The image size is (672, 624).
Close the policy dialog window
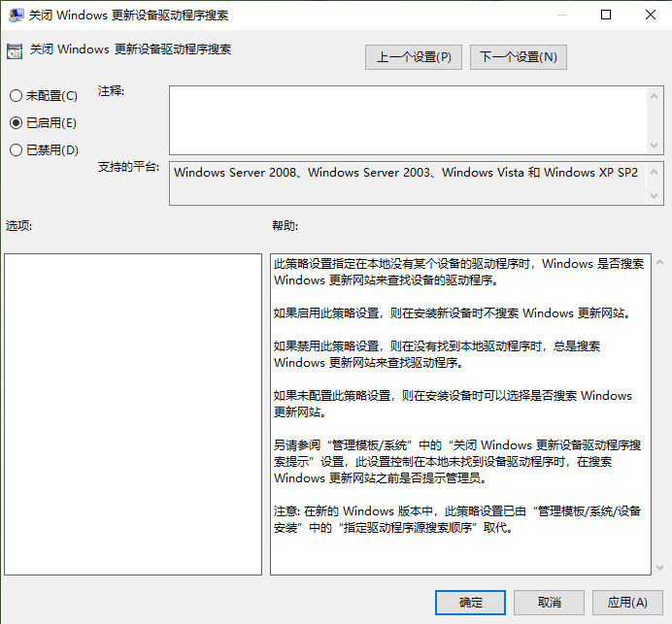pyautogui.click(x=650, y=15)
